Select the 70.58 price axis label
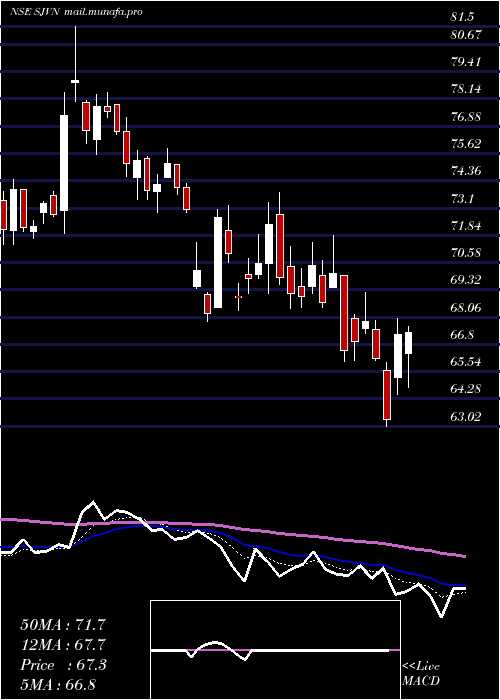500x700 pixels. pyautogui.click(x=466, y=253)
